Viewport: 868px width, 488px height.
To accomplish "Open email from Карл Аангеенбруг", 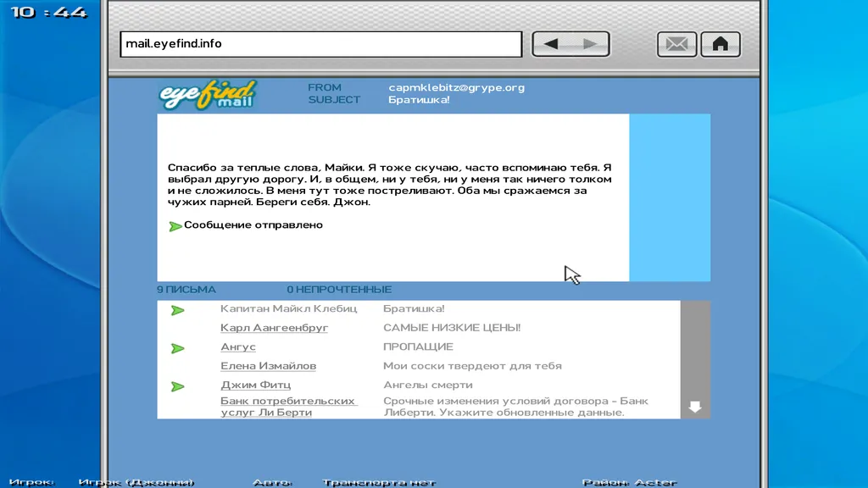I will click(274, 328).
